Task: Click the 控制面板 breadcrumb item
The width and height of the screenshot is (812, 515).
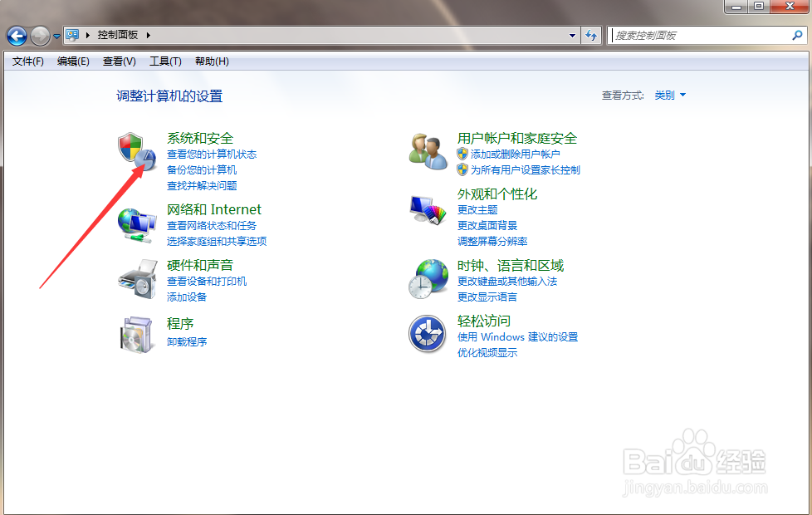Action: coord(118,35)
